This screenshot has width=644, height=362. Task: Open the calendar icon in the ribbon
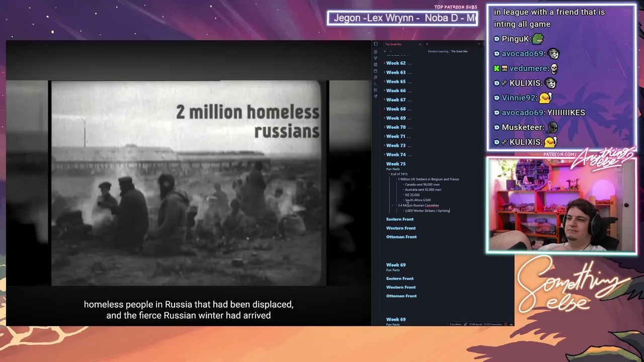click(x=375, y=71)
